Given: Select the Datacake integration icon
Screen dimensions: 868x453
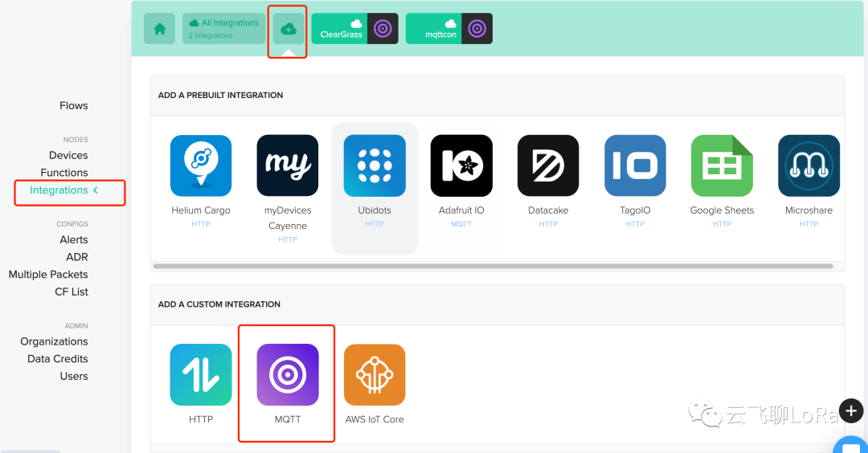Looking at the screenshot, I should pos(548,165).
